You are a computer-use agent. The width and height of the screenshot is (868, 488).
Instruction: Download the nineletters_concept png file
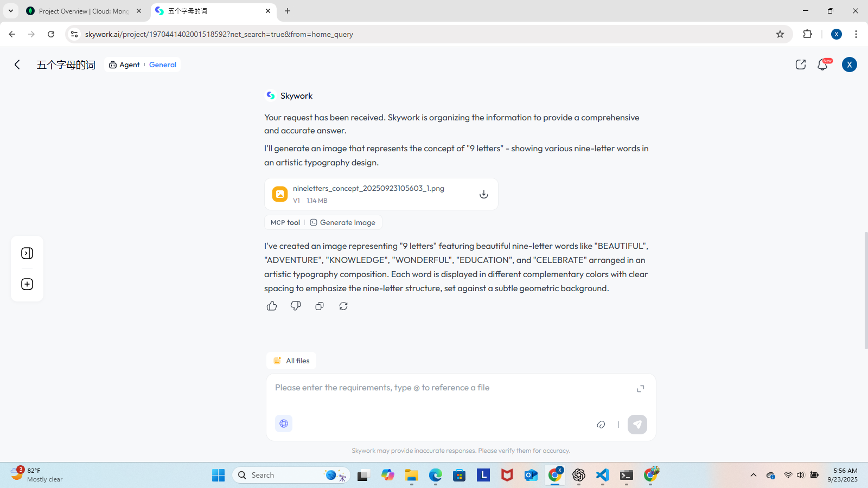coord(483,194)
